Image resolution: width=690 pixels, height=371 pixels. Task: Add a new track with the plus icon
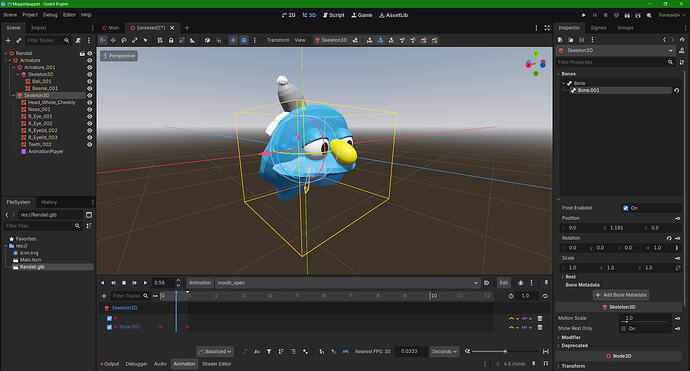click(104, 296)
